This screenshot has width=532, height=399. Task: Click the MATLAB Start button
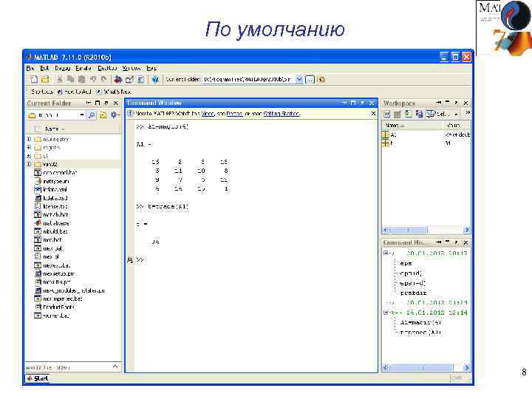[x=38, y=378]
